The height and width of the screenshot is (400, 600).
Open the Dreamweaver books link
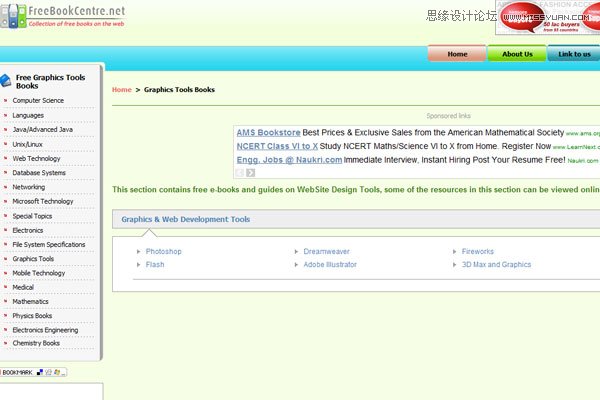point(326,251)
